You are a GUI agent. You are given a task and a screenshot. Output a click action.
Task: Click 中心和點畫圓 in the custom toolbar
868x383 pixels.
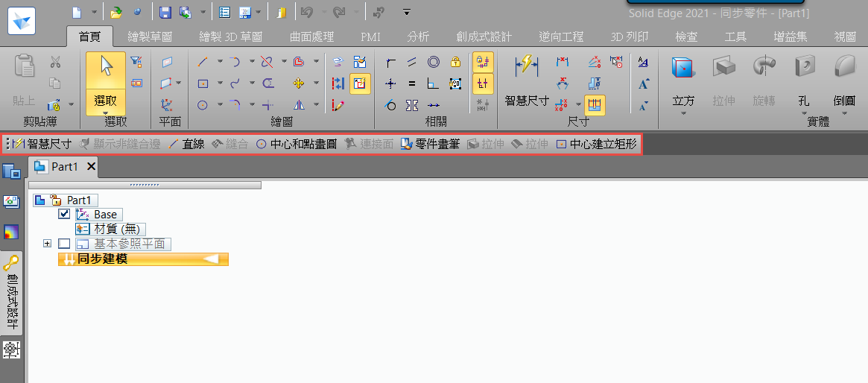[297, 145]
